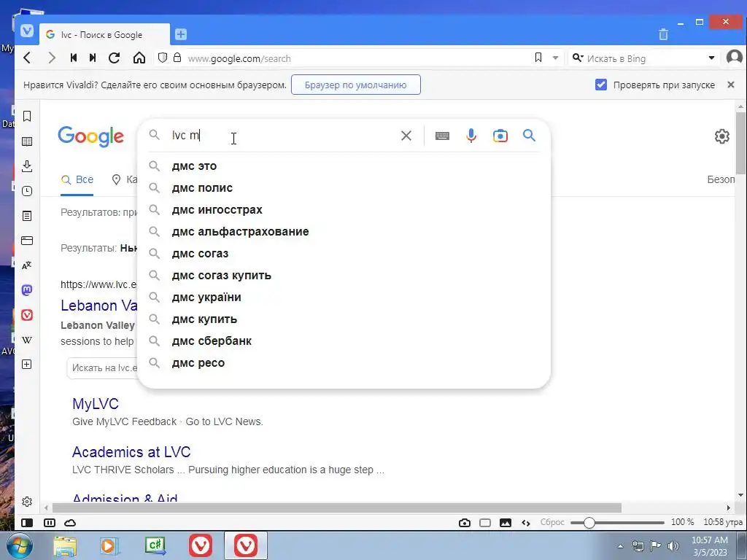The width and height of the screenshot is (747, 560).
Task: Dismiss the default browser notification bar
Action: pos(731,85)
